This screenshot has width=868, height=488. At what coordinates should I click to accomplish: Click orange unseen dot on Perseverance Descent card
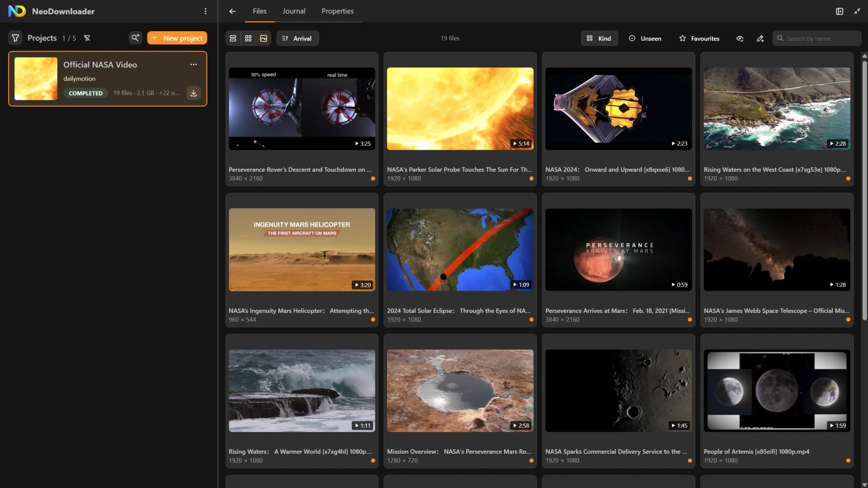tap(373, 179)
